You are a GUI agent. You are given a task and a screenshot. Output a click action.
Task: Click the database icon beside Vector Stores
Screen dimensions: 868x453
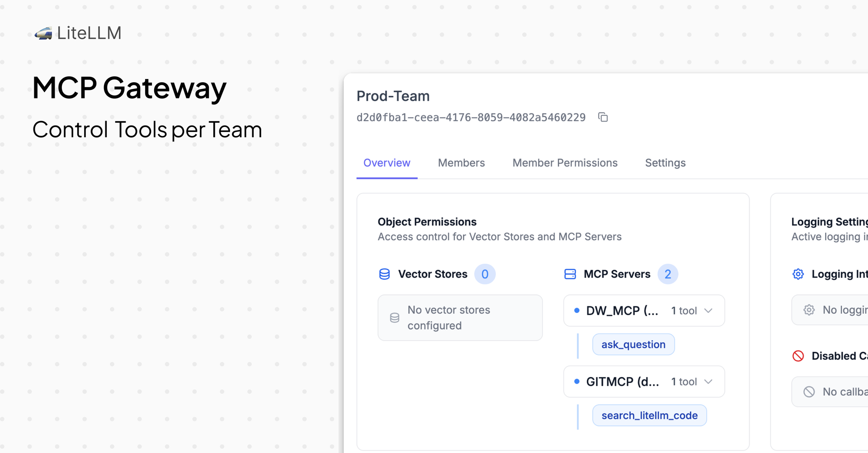point(384,274)
